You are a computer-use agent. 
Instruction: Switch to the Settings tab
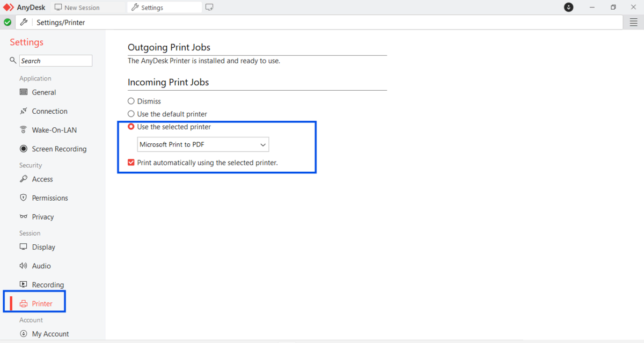152,8
